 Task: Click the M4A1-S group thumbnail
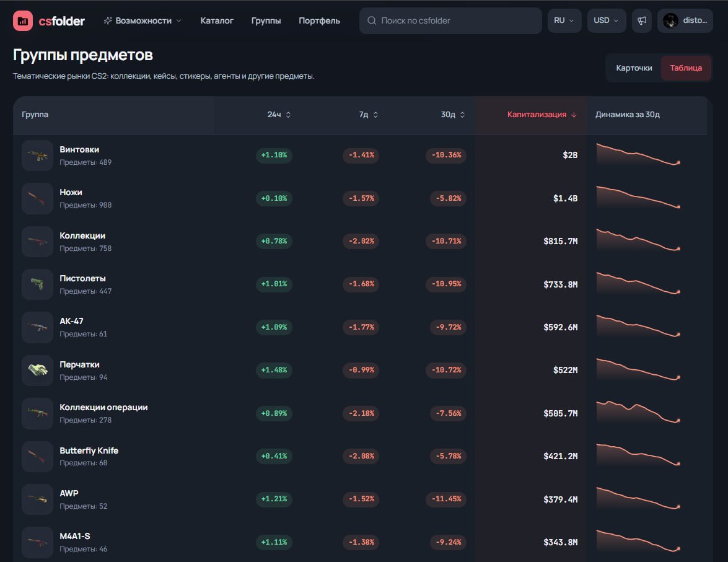pos(38,542)
